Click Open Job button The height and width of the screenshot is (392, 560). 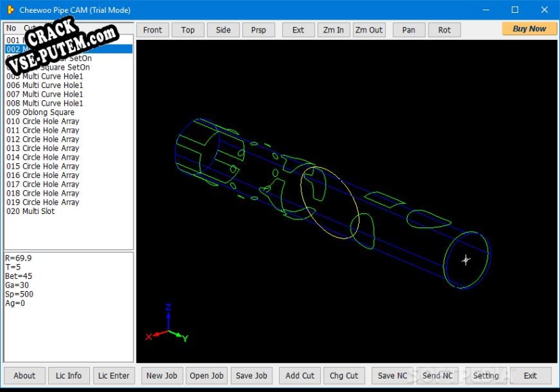207,376
